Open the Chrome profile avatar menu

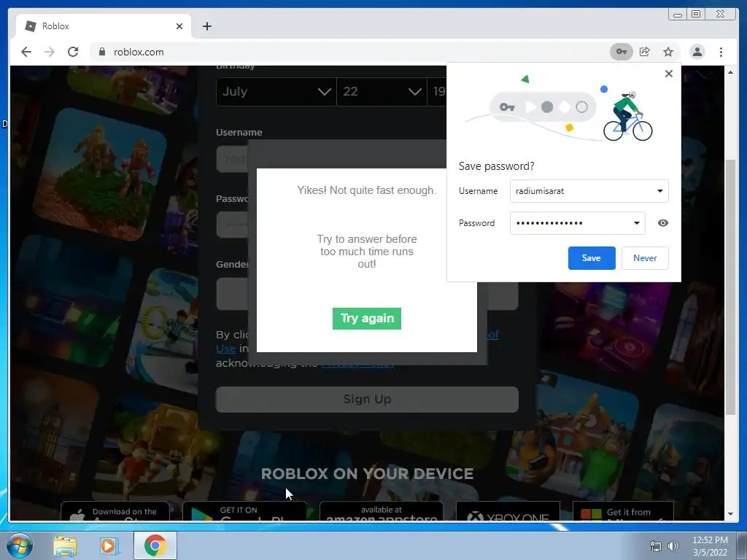pos(697,52)
